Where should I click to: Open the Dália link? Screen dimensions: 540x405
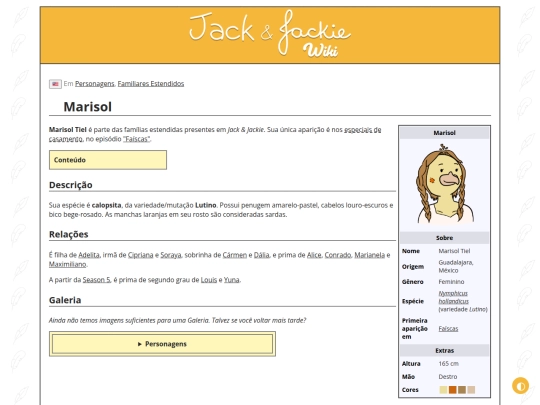(262, 255)
